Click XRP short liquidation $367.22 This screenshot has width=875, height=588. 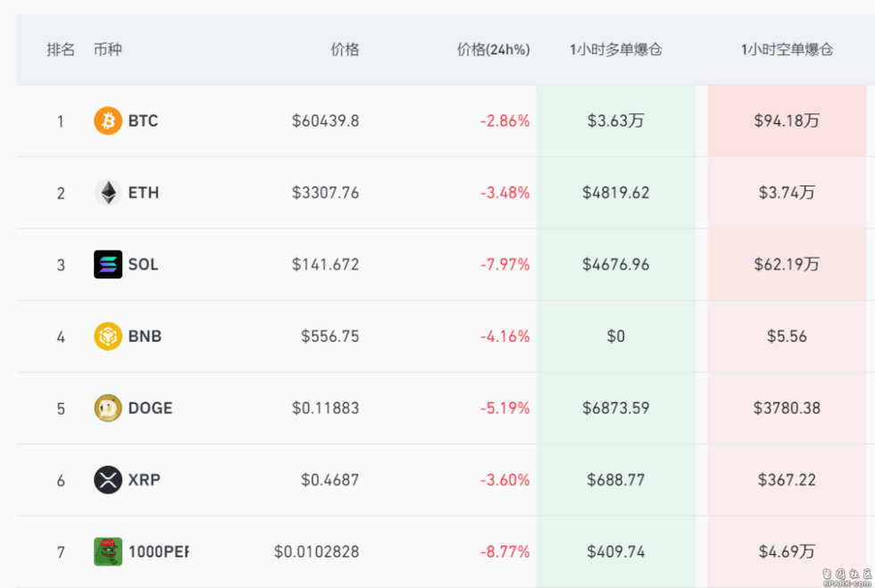click(787, 480)
